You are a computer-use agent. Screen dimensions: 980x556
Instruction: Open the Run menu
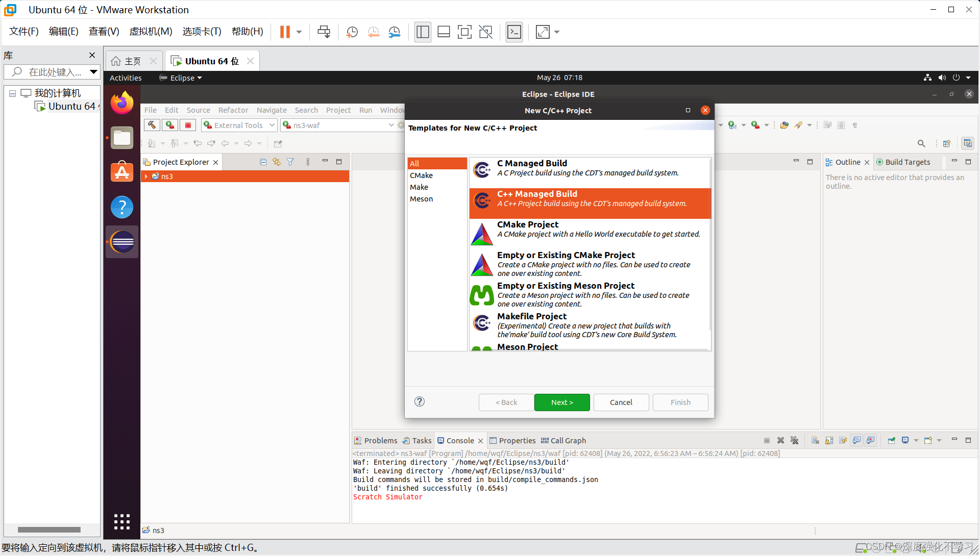coord(365,110)
